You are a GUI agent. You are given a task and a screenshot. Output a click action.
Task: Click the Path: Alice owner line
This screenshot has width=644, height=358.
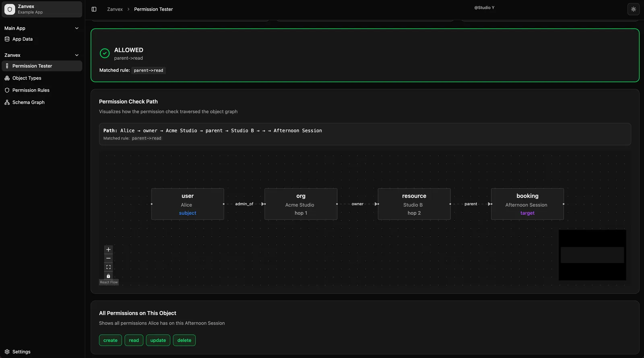(213, 131)
